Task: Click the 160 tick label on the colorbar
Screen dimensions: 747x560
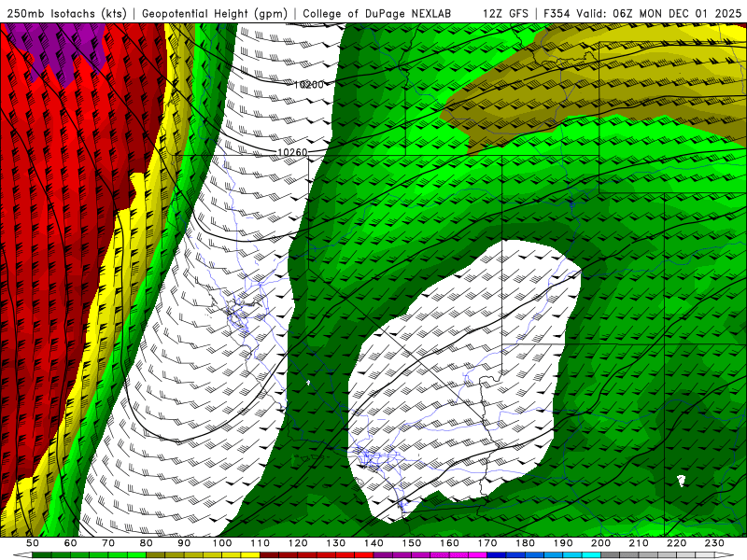Action: (x=449, y=543)
